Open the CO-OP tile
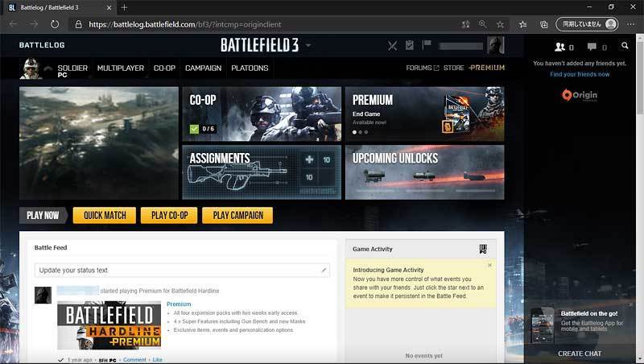This screenshot has width=644, height=364. [262, 114]
